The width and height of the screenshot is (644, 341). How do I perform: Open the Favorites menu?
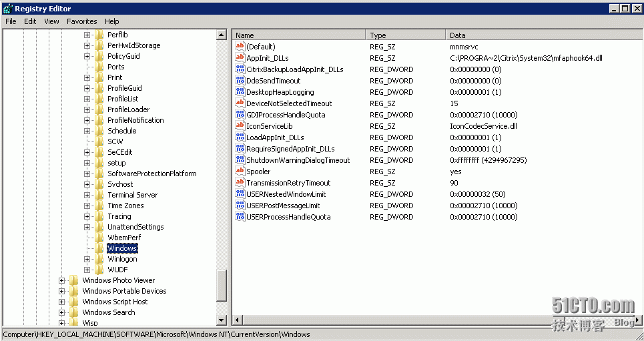click(x=81, y=21)
